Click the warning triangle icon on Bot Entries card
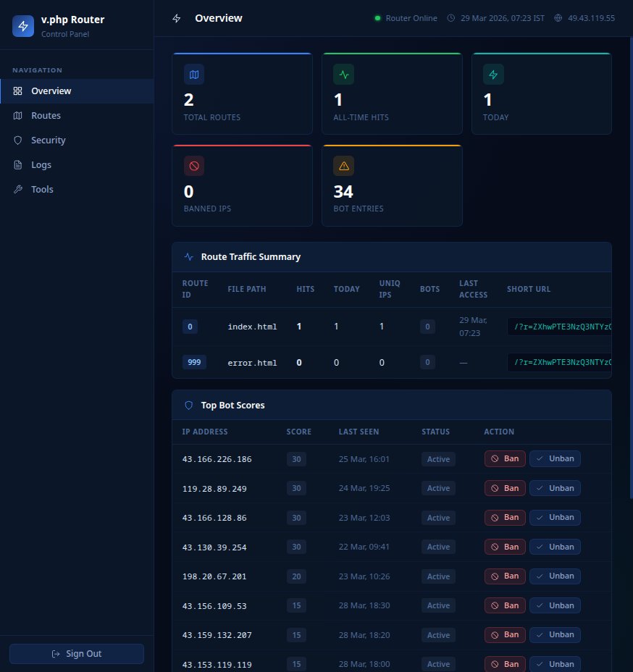This screenshot has height=672, width=633. point(343,165)
